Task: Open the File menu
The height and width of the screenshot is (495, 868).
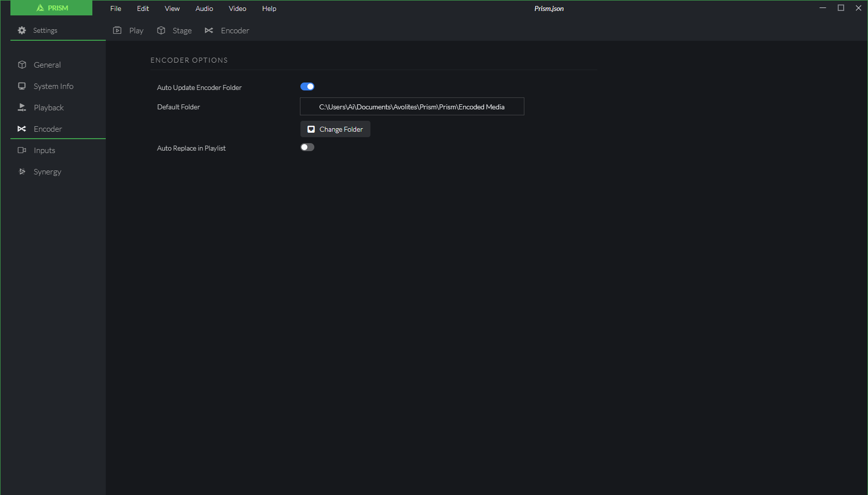Action: [116, 8]
